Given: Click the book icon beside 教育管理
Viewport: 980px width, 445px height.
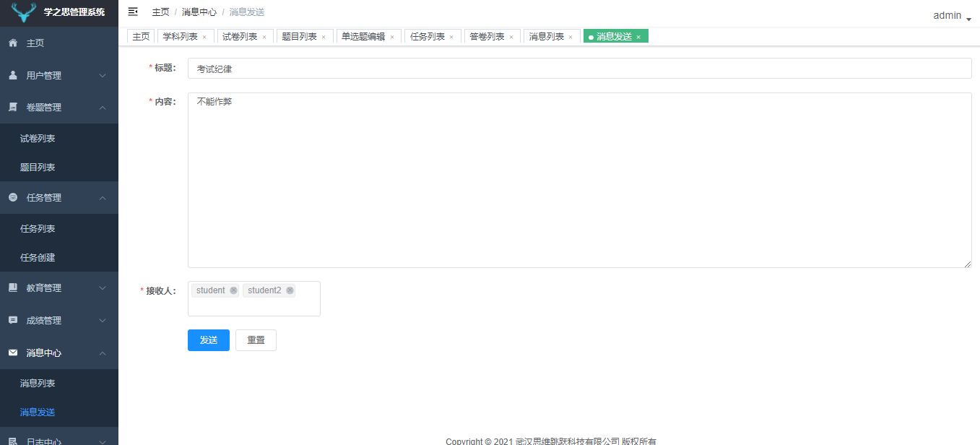Looking at the screenshot, I should (13, 288).
